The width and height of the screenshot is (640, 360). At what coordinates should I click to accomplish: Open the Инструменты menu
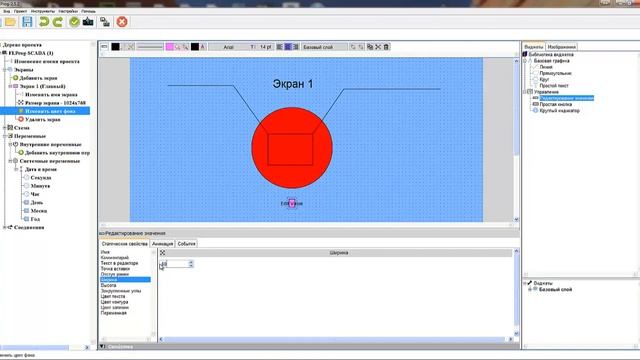coord(42,11)
